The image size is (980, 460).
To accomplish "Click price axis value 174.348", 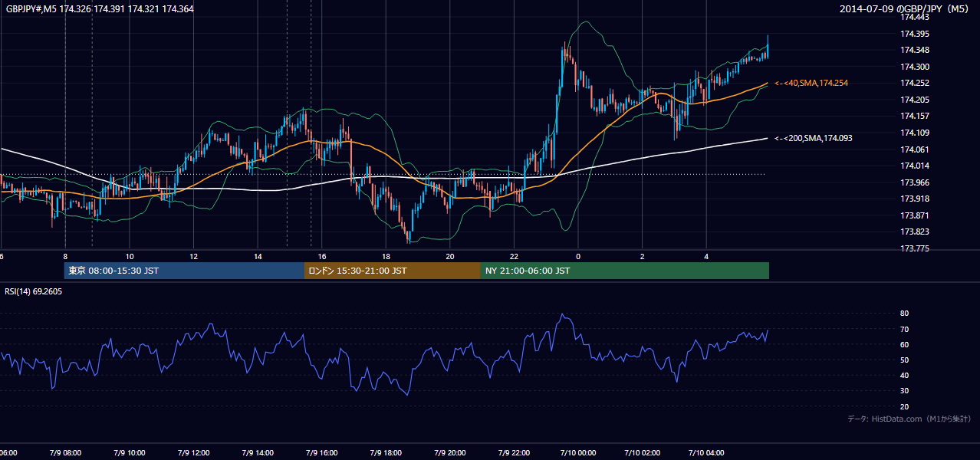I will pyautogui.click(x=915, y=51).
